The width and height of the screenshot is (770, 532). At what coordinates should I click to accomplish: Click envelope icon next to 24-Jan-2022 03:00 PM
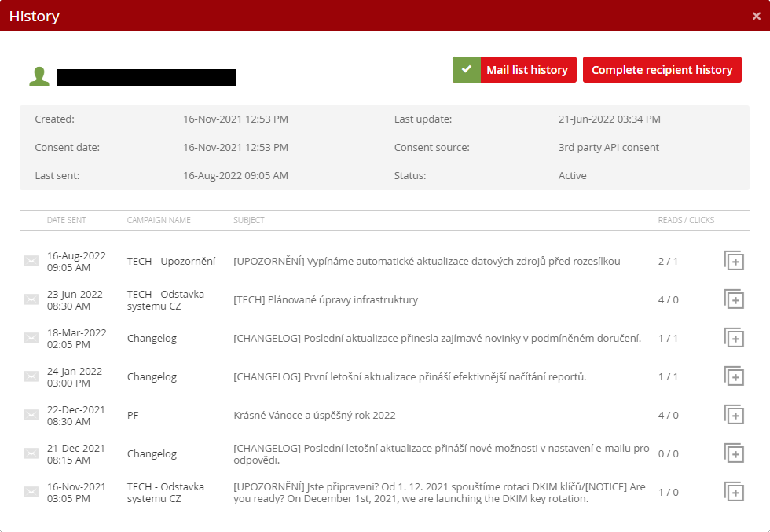click(31, 376)
